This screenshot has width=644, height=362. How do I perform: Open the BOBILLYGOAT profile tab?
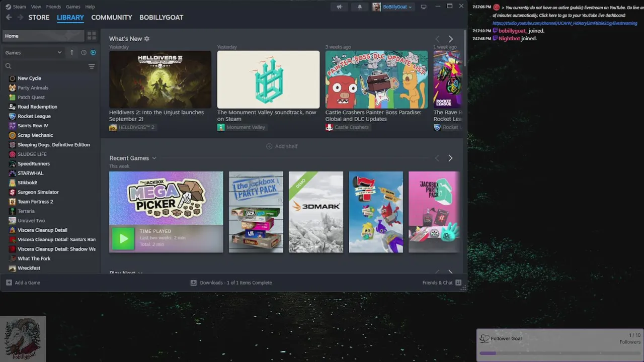[x=161, y=17]
